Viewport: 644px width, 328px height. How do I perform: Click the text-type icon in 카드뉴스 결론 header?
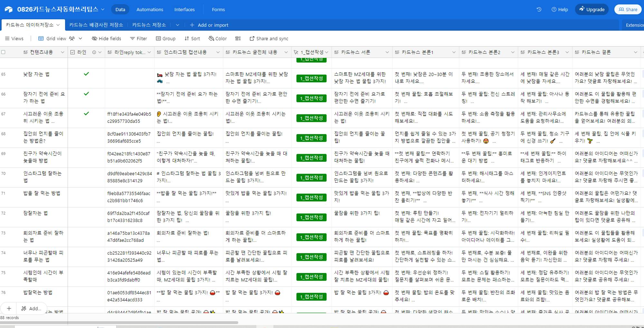tap(577, 52)
